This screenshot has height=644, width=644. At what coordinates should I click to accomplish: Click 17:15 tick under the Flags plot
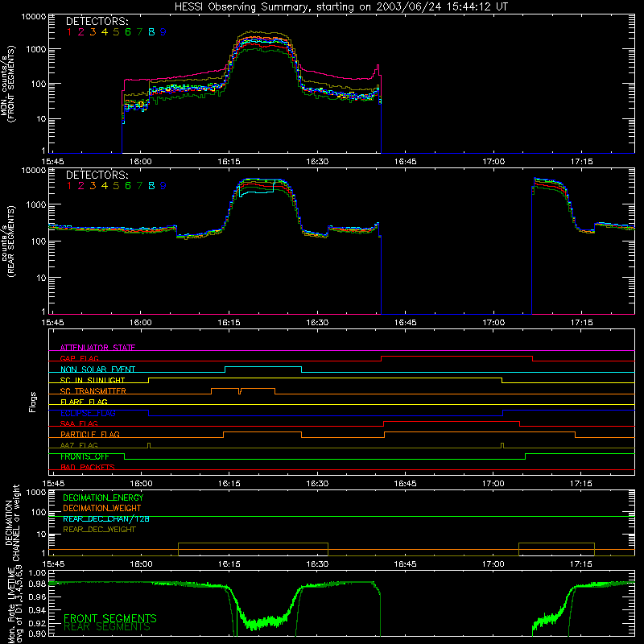[x=581, y=484]
